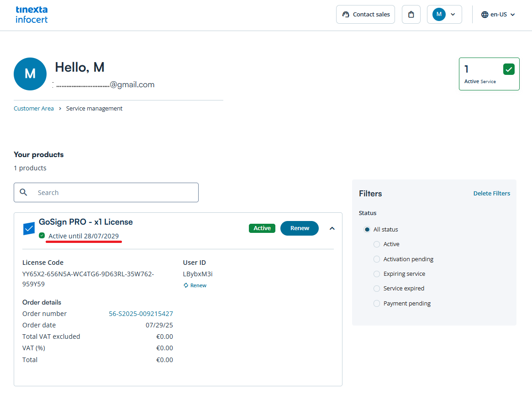Click the Tinexta Infocert logo
The width and height of the screenshot is (532, 400).
tap(32, 15)
